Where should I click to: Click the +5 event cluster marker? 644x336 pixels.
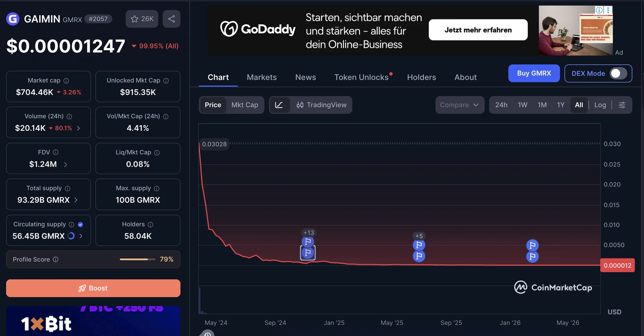coord(419,236)
